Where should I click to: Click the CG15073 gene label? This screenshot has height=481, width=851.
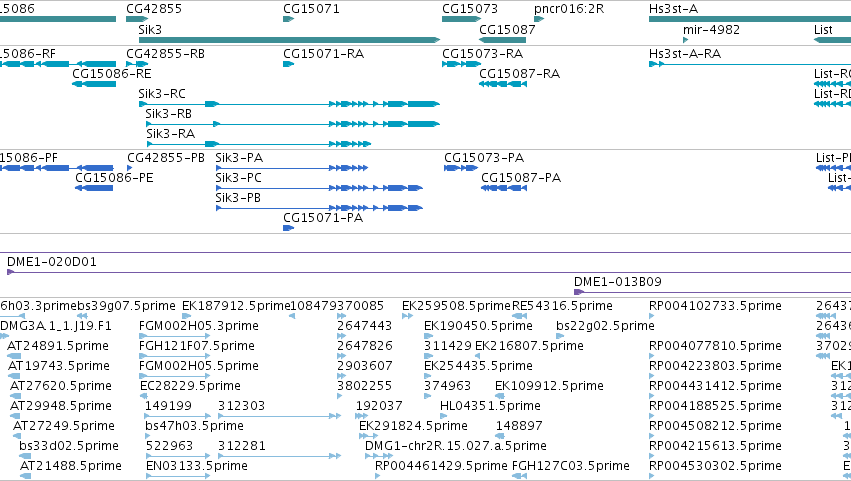coord(469,9)
